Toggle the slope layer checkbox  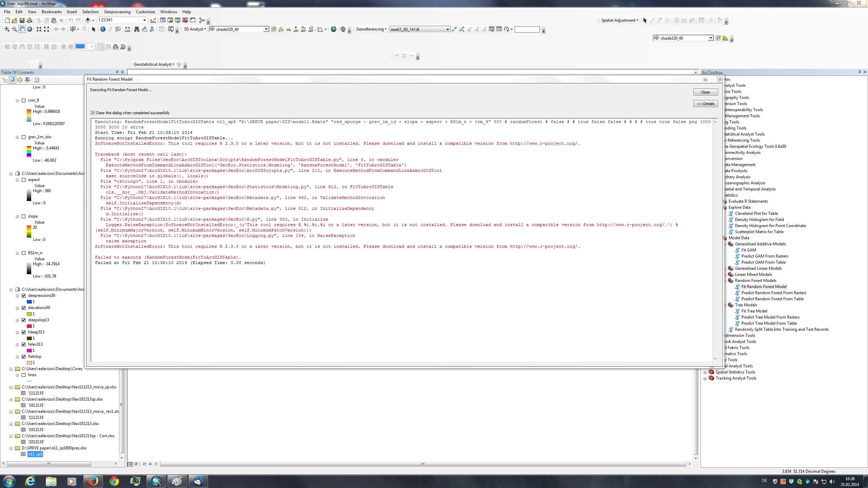[23, 216]
